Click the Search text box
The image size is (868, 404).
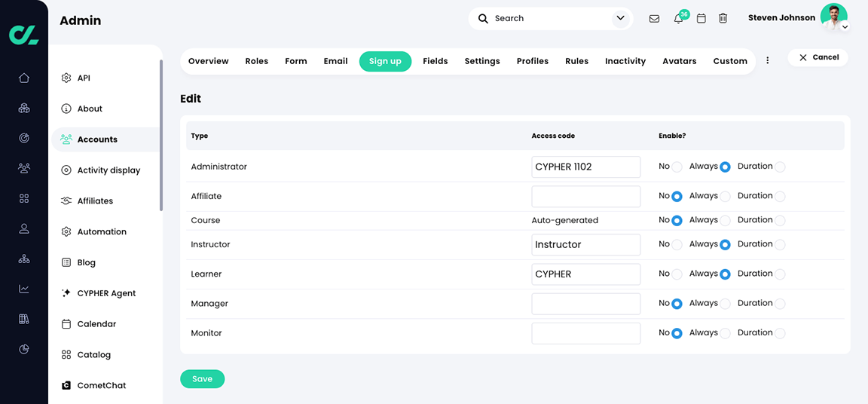[x=551, y=18]
